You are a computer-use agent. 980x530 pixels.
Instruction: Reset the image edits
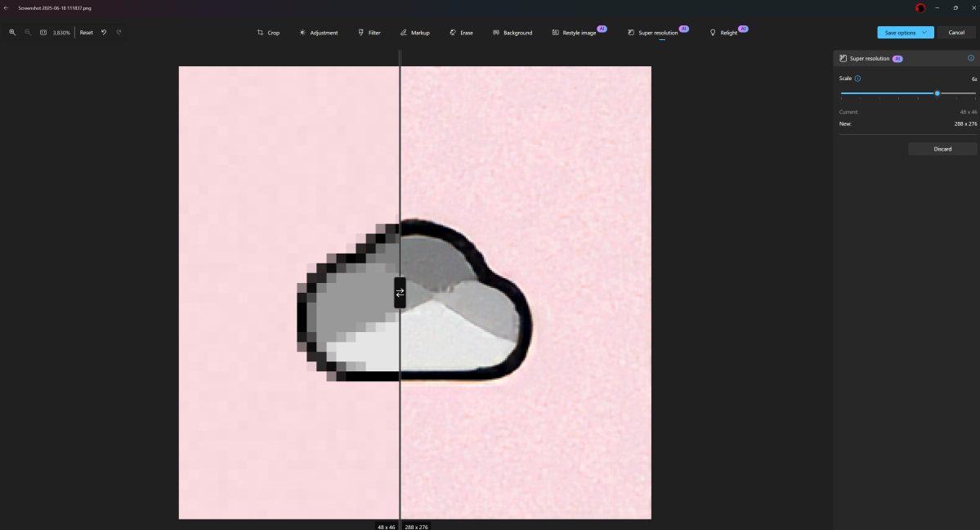point(87,33)
